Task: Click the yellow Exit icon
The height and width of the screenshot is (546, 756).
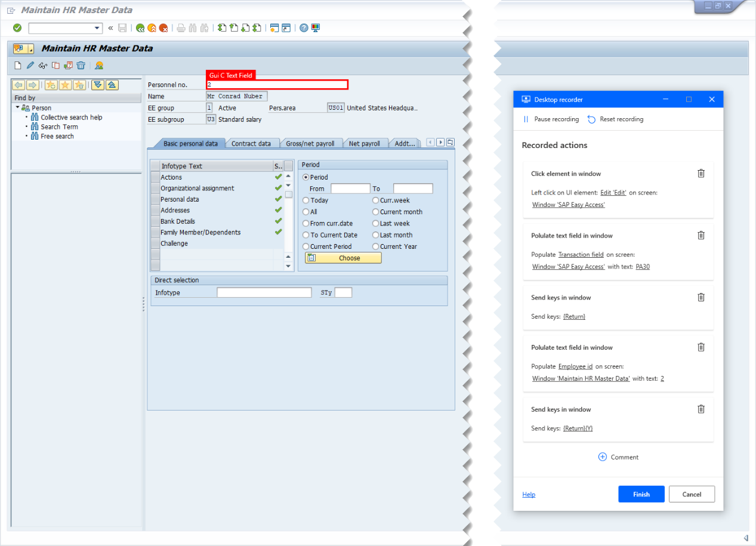Action: (x=152, y=28)
